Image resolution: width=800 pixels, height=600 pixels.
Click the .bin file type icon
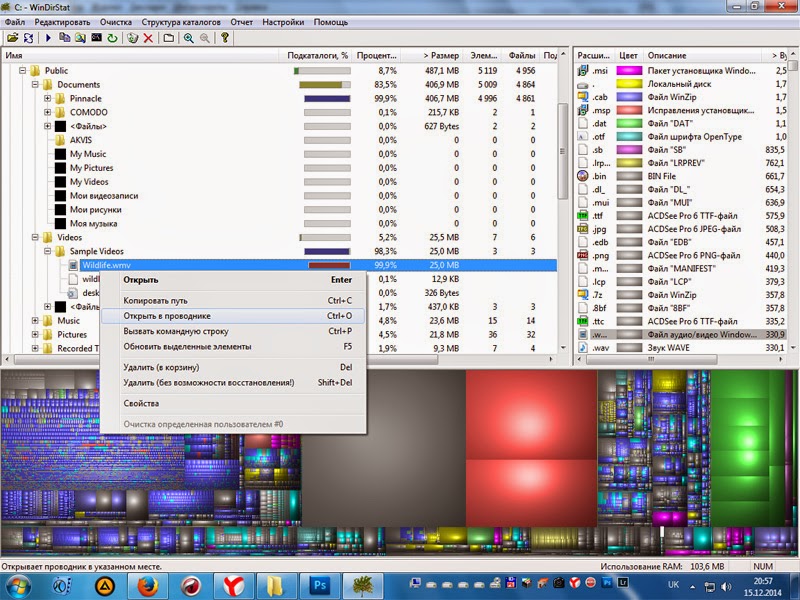pos(583,176)
